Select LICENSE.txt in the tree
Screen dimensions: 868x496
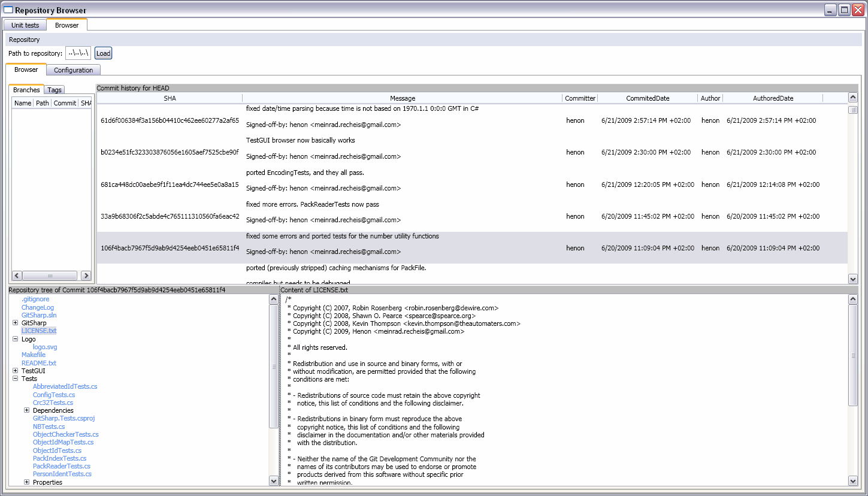39,331
